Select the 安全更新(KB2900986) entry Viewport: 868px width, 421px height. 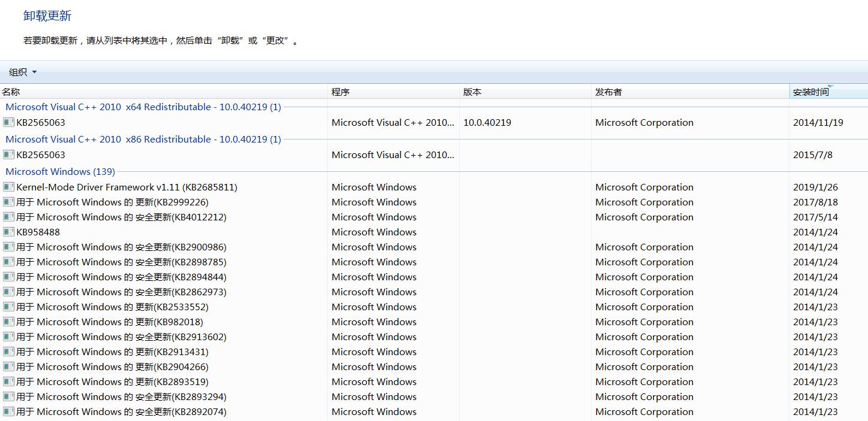click(122, 247)
